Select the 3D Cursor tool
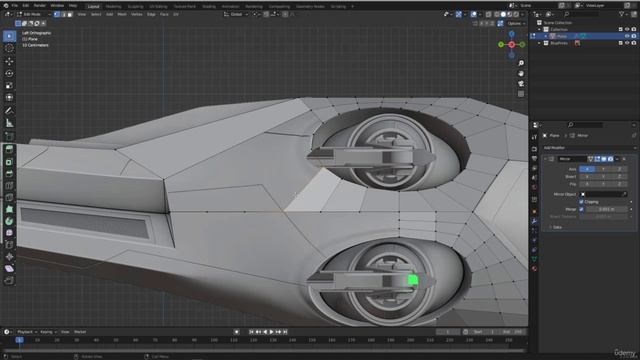This screenshot has width=640, height=360. point(9,48)
